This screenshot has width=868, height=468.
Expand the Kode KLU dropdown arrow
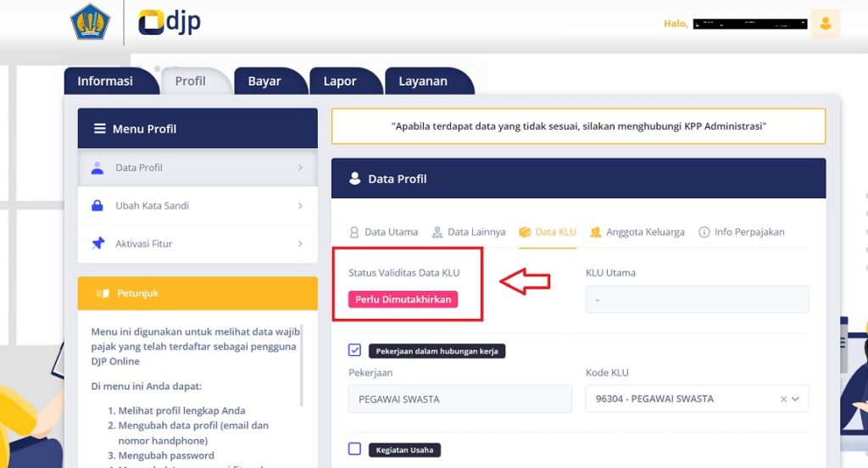click(795, 398)
